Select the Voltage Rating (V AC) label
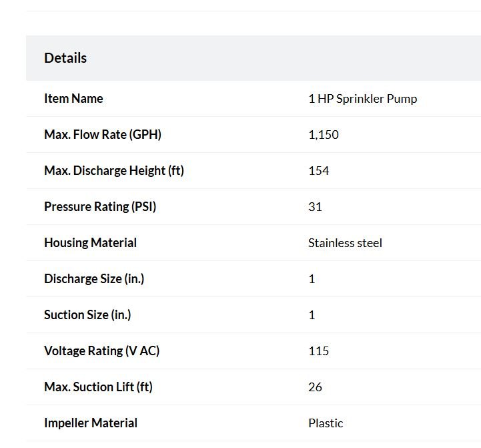 pyautogui.click(x=102, y=351)
